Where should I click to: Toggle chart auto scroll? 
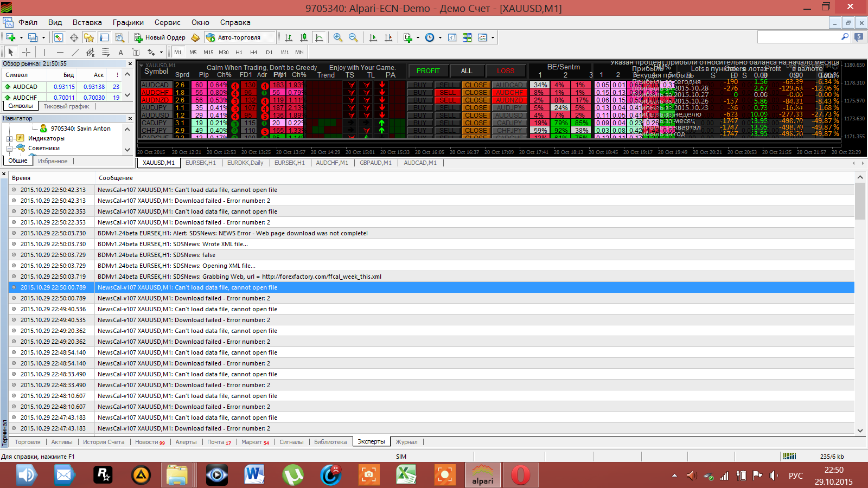pos(373,37)
